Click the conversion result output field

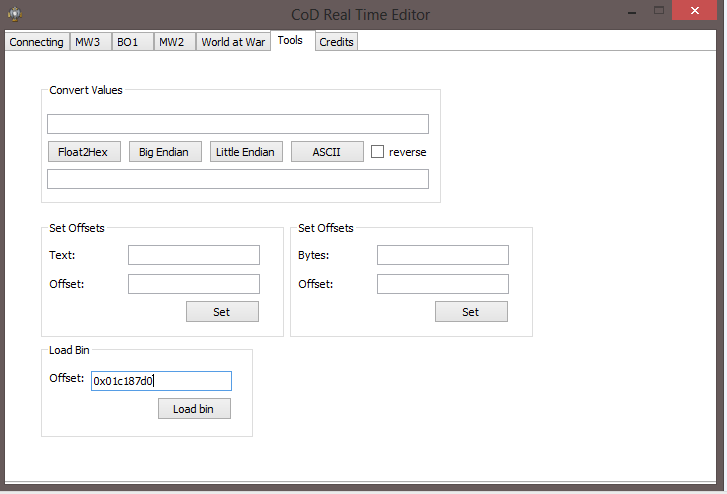coord(238,179)
